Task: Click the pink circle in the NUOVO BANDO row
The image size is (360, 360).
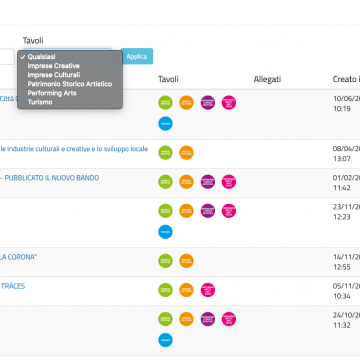Action: coord(229,182)
